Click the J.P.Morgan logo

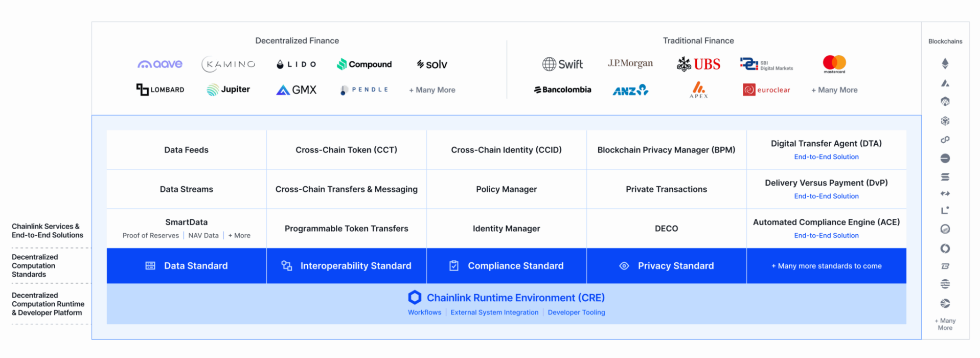point(630,63)
